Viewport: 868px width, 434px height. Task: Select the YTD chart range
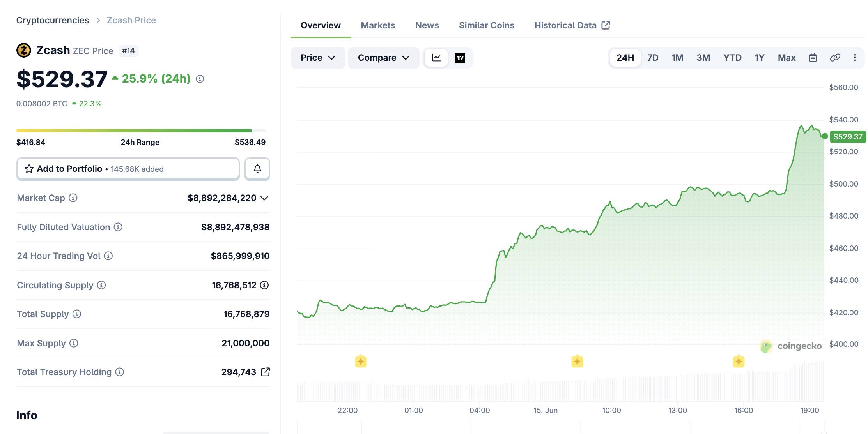[732, 58]
